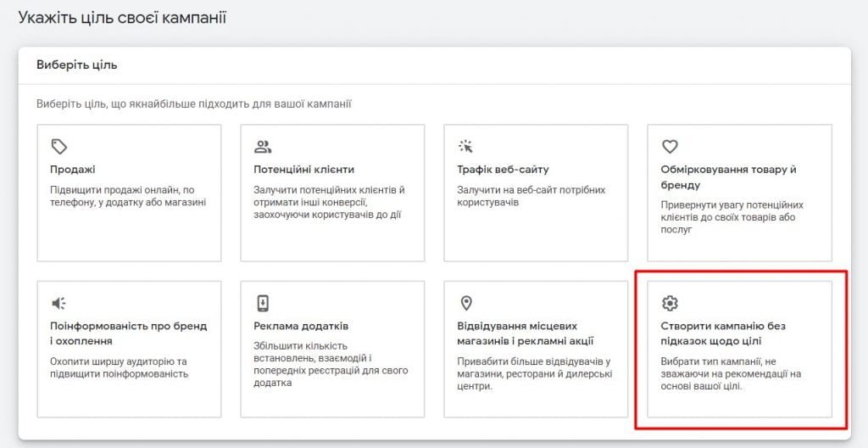Image resolution: width=868 pixels, height=448 pixels.
Task: Click description text under Трафік веб-сайту
Action: 531,196
